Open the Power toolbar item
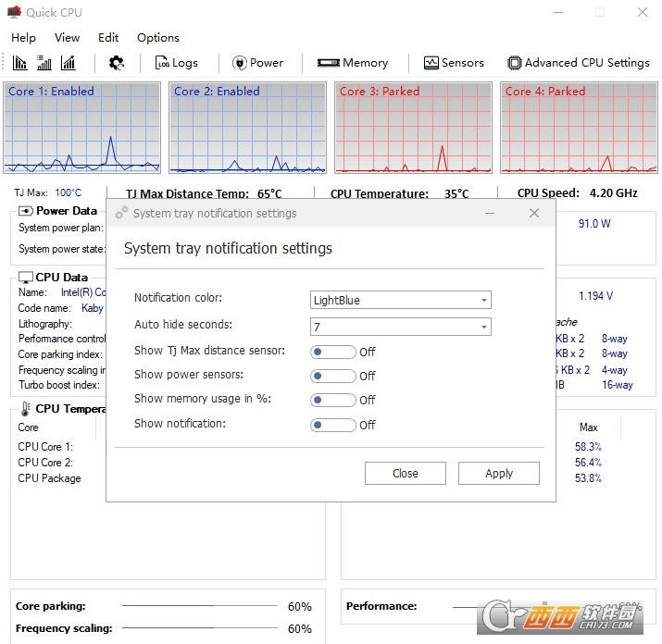This screenshot has height=644, width=662. click(x=257, y=63)
